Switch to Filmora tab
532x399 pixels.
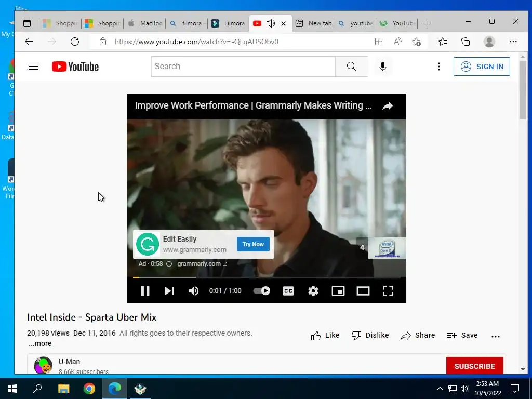pos(229,23)
